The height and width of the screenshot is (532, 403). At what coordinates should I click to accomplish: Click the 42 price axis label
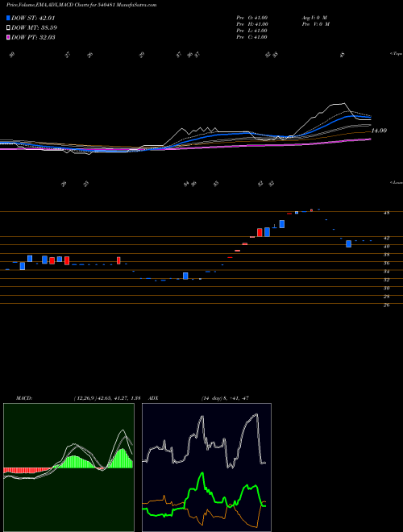pos(386,238)
